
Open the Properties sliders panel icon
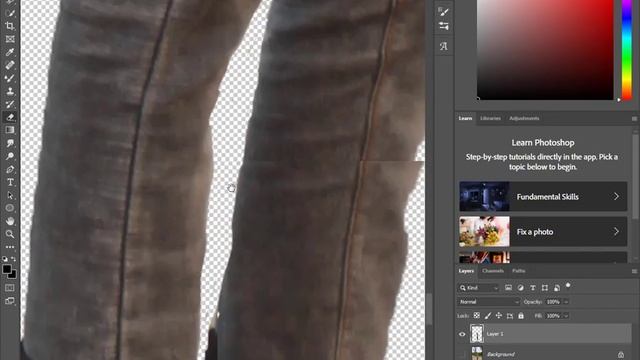point(444,27)
